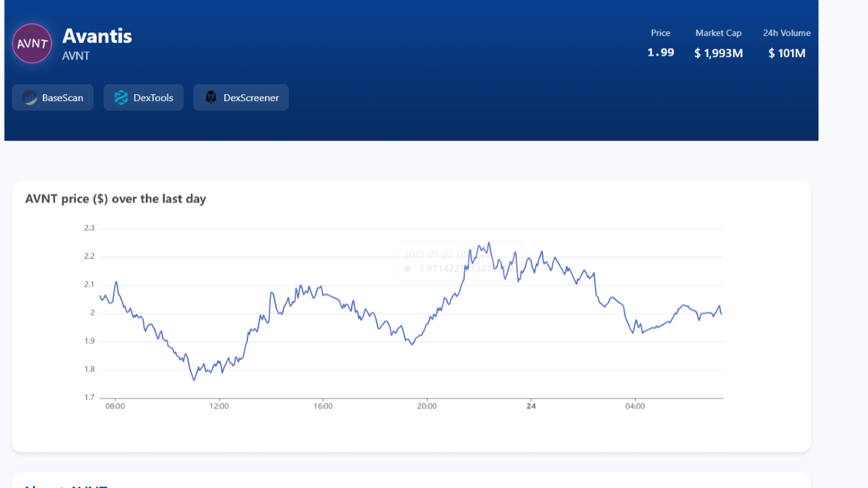868x488 pixels.
Task: Click the 1.7 y-axis label
Action: tap(89, 398)
